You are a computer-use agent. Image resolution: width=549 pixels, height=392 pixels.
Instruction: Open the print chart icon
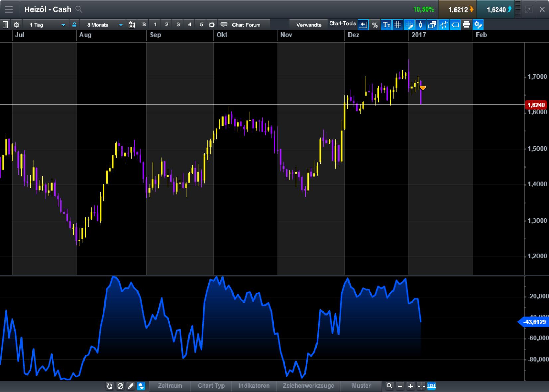point(467,24)
